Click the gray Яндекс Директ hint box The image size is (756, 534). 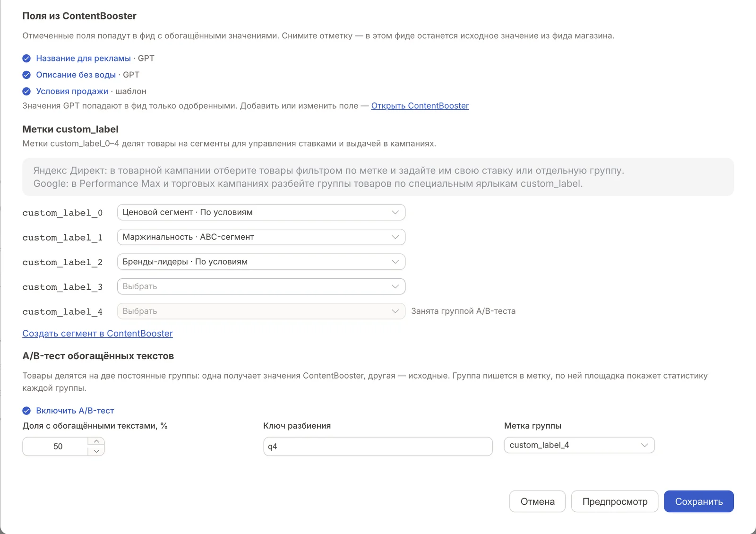378,177
